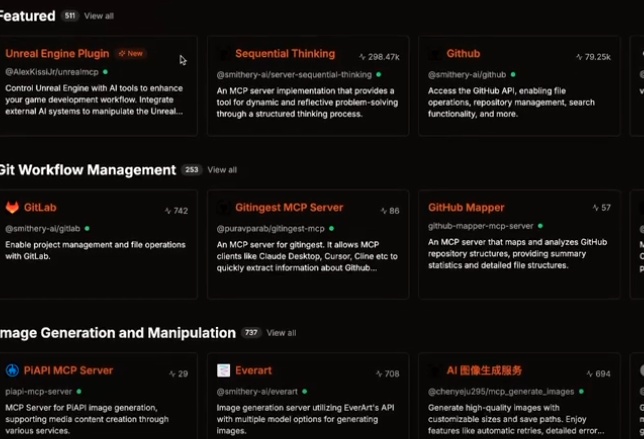Screen dimensions: 644x439
Task: Click the New badge on Unreal Engine Plugin
Action: [x=131, y=53]
